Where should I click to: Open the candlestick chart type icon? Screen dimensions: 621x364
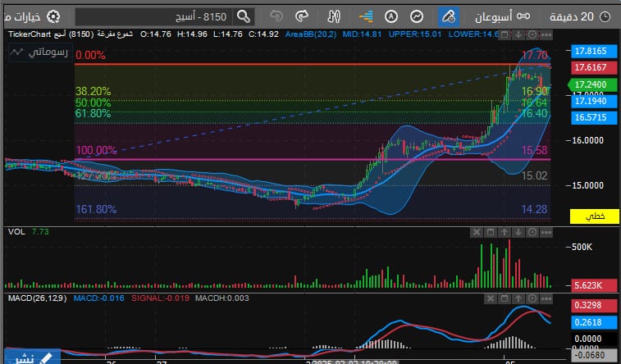point(334,16)
